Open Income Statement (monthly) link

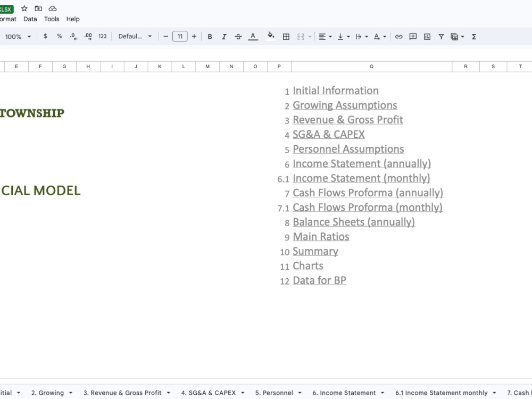click(361, 178)
